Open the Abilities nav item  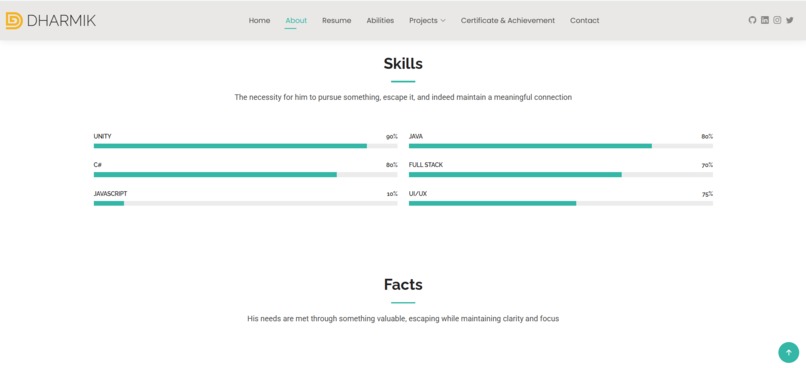tap(380, 21)
